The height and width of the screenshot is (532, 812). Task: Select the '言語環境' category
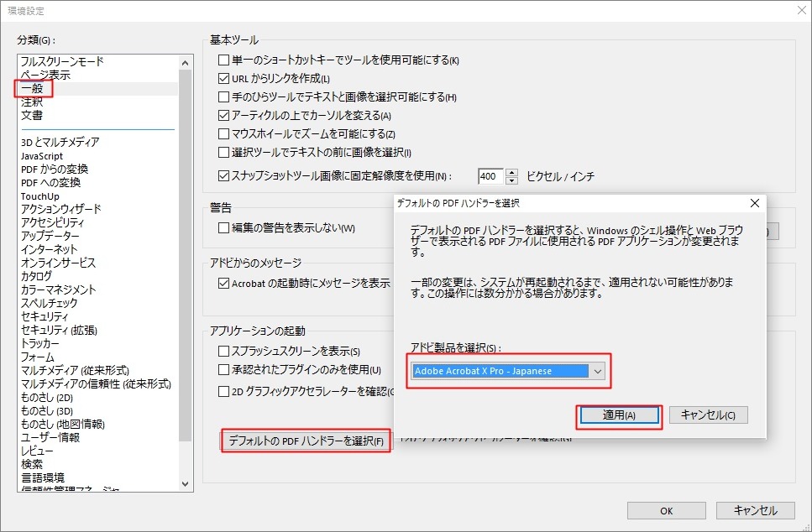coord(43,477)
